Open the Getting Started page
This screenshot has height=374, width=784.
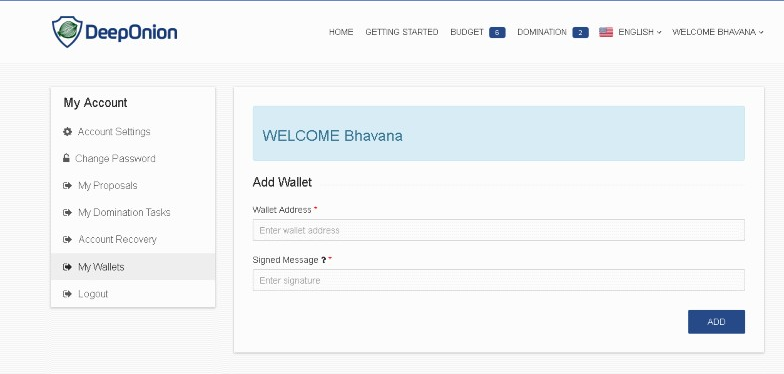(x=402, y=32)
